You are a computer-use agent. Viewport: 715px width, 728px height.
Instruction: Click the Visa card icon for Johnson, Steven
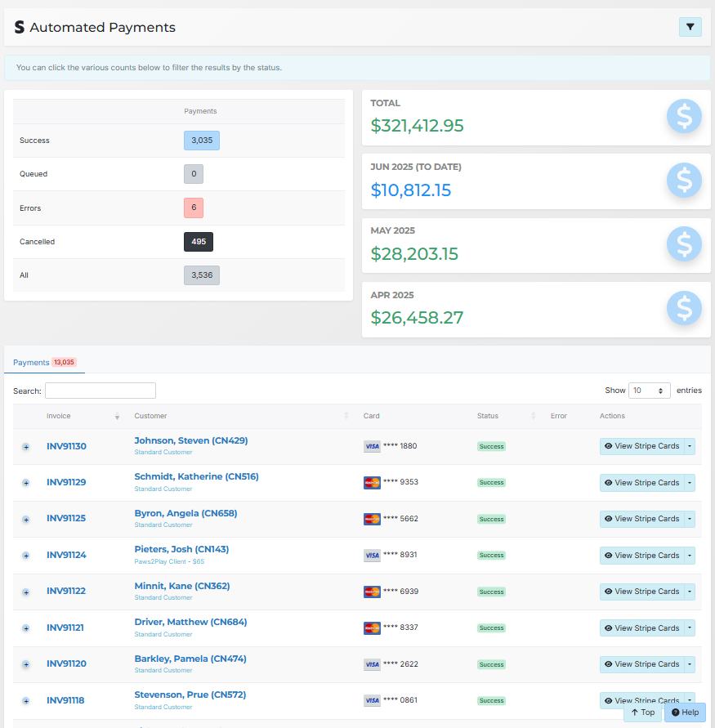click(x=372, y=446)
